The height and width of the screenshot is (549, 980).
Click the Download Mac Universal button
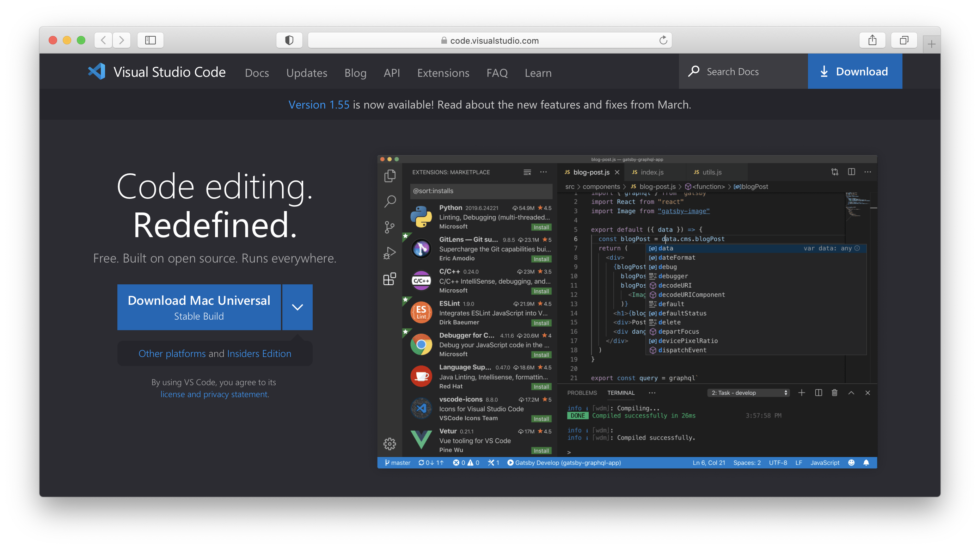tap(199, 307)
